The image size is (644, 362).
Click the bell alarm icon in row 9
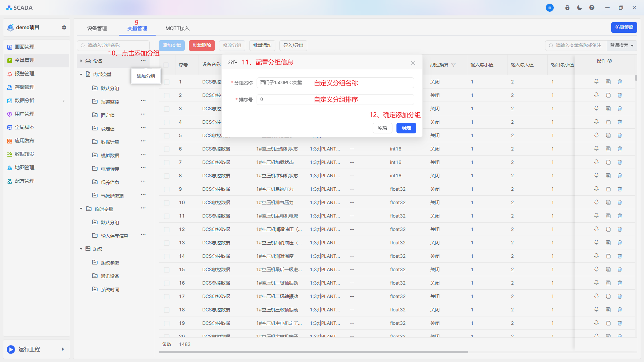tap(596, 189)
